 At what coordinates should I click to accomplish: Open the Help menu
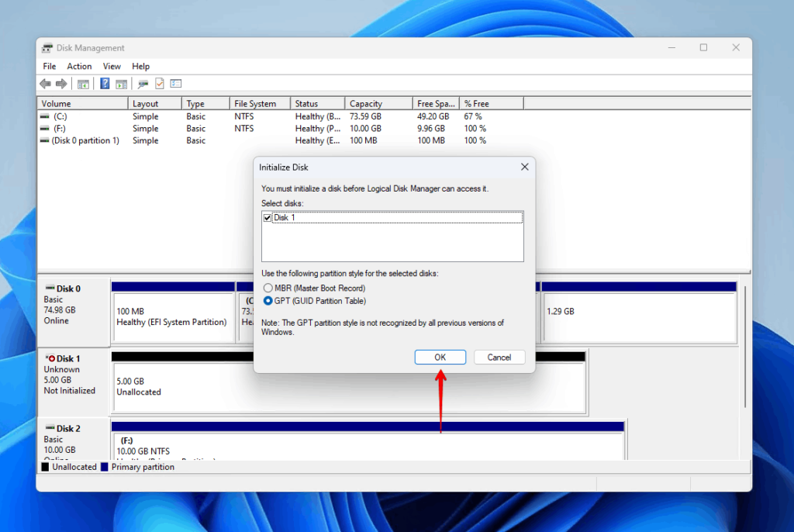click(x=141, y=67)
